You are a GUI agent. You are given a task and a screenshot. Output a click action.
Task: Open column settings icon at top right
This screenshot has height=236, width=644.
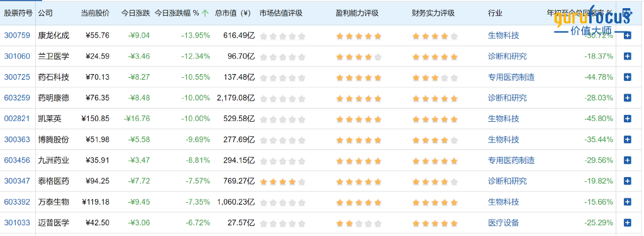click(x=627, y=13)
